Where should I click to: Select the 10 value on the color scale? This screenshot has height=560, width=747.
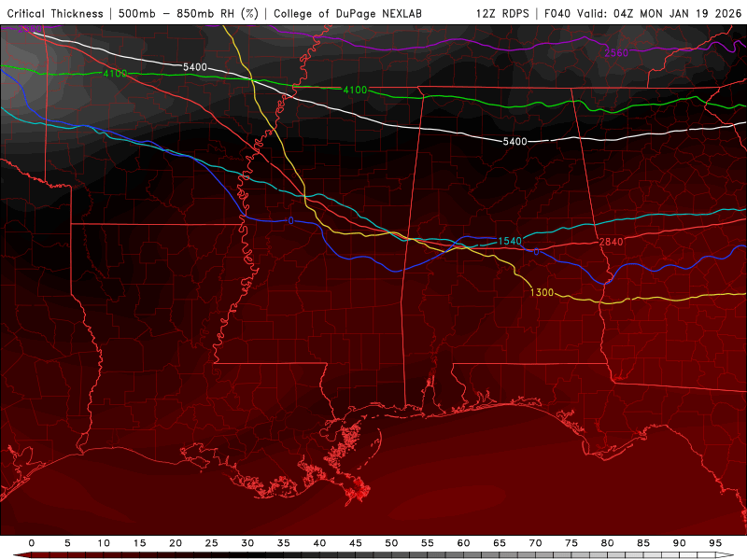104,543
